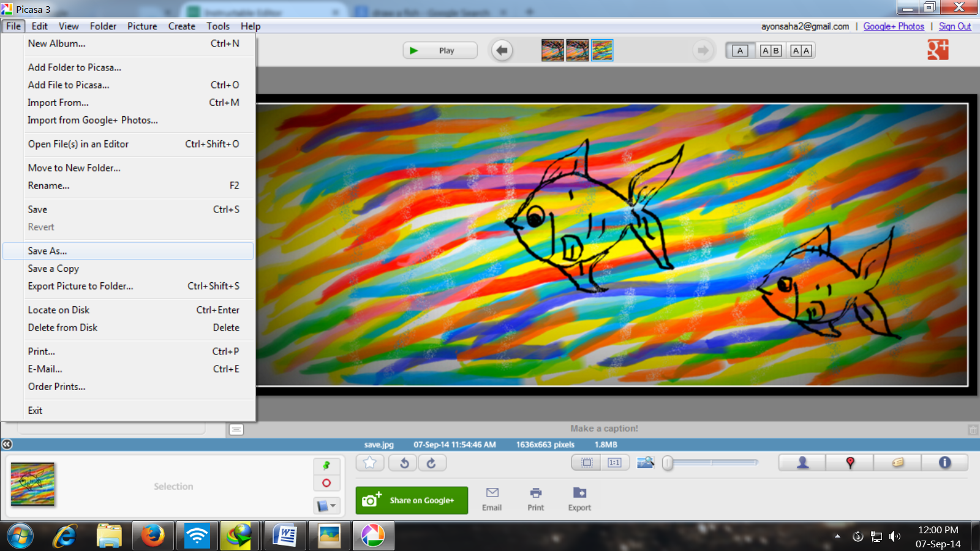Image resolution: width=980 pixels, height=551 pixels.
Task: Click the Sign Out link
Action: (955, 26)
